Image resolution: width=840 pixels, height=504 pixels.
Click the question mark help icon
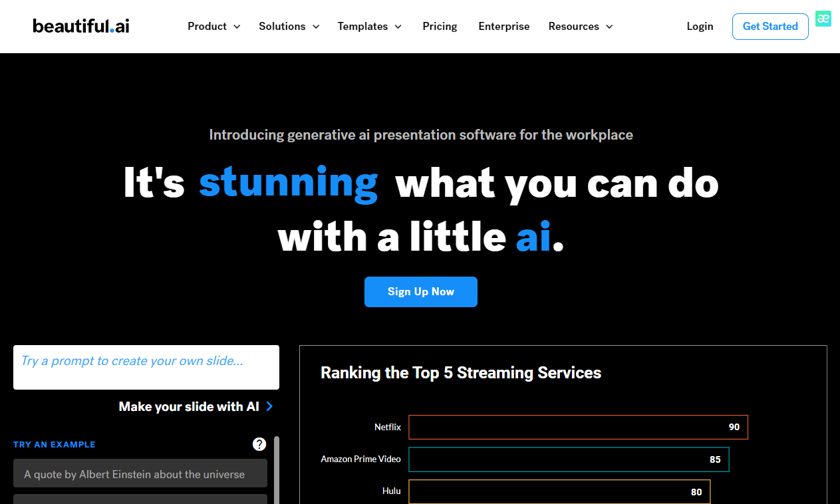click(259, 444)
